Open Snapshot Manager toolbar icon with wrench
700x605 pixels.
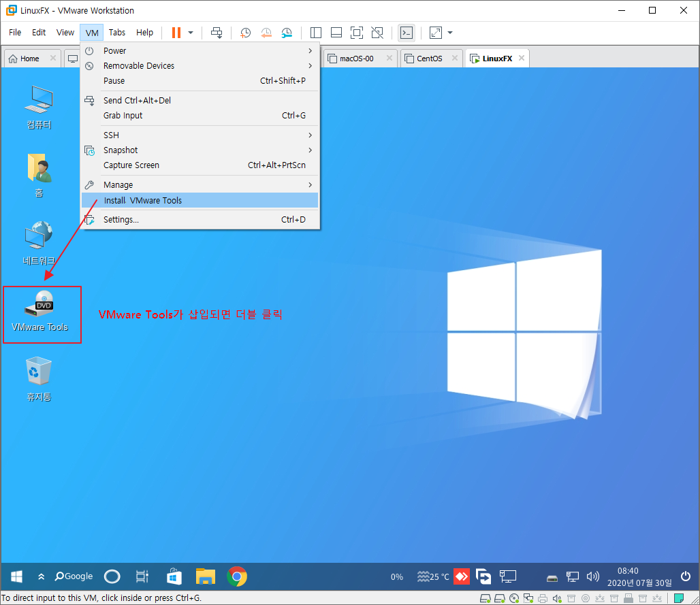(x=287, y=33)
